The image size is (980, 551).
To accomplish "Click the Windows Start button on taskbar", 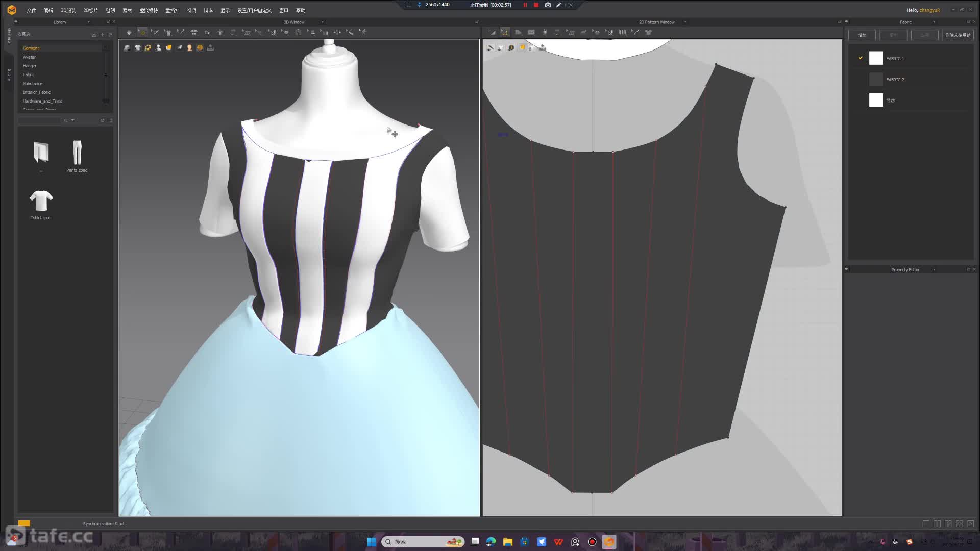I will (x=371, y=542).
